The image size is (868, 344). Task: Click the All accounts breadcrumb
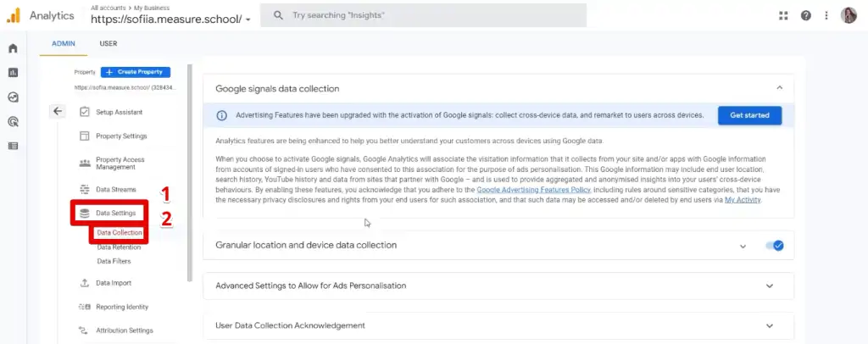(107, 8)
